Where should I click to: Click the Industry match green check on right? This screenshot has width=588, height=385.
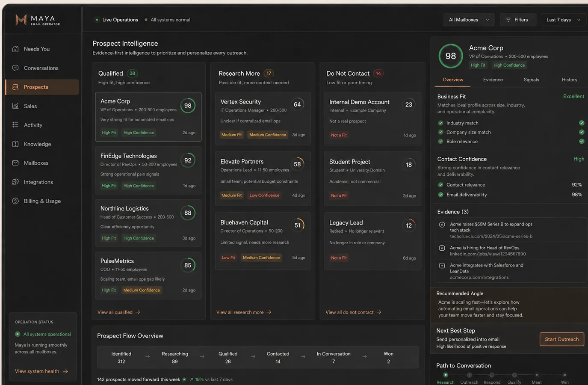point(582,123)
